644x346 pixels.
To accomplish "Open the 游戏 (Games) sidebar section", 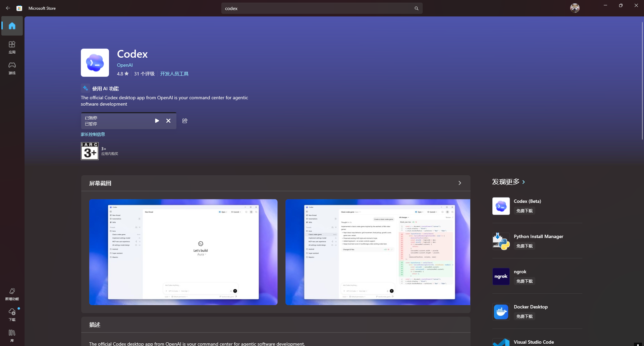I will [12, 68].
